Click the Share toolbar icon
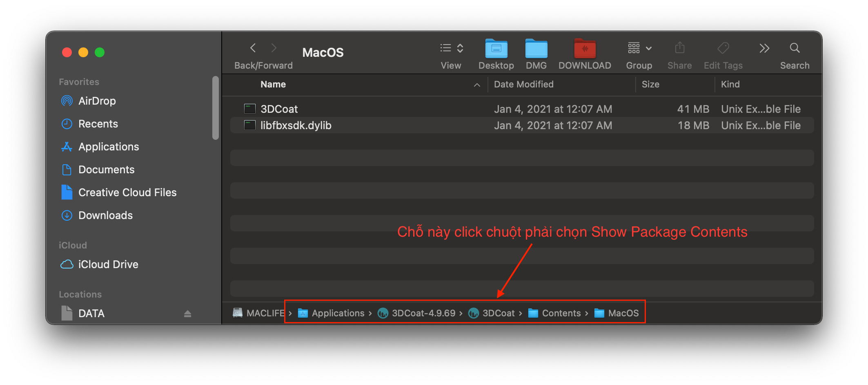The height and width of the screenshot is (385, 868). (679, 48)
